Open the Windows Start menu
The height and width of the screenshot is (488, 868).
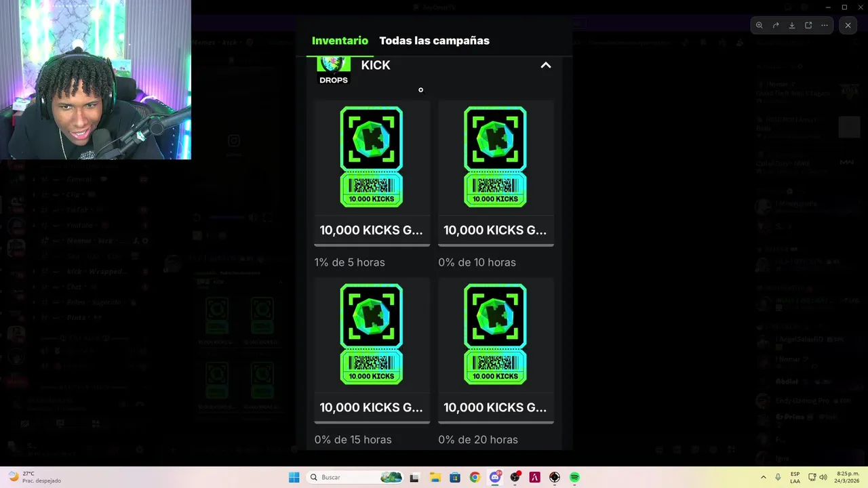point(294,477)
